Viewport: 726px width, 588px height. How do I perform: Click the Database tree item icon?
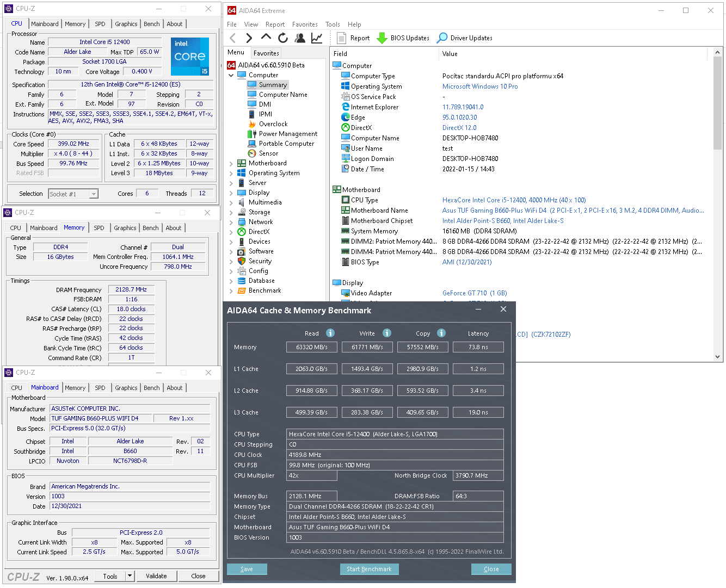pyautogui.click(x=242, y=281)
